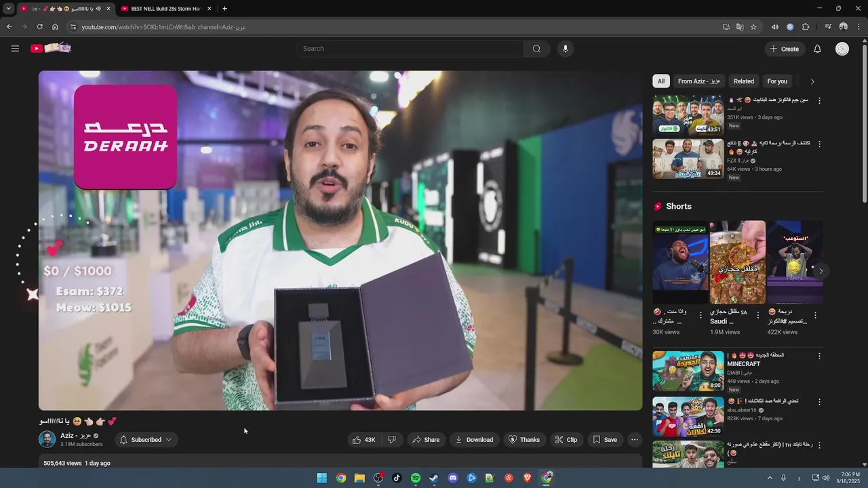This screenshot has height=488, width=868.
Task: Open File Explorer from taskbar
Action: (359, 478)
